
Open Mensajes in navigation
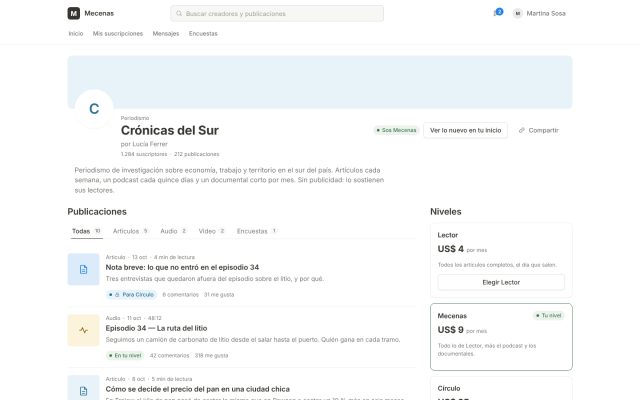tap(166, 33)
